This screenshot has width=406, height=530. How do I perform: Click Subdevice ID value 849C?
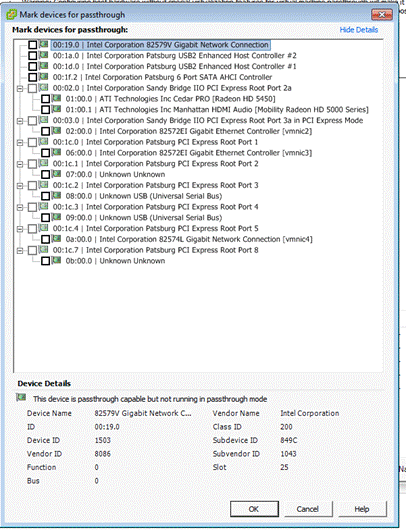click(x=289, y=440)
